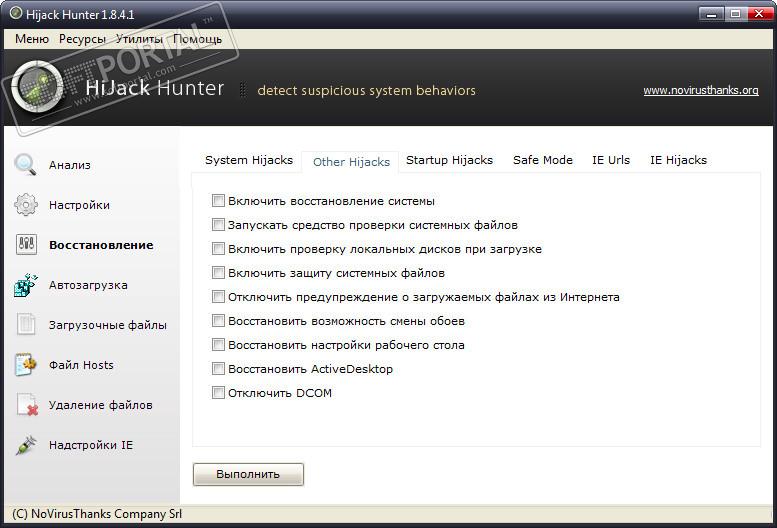Open www.novirusthanks.org link

(701, 90)
